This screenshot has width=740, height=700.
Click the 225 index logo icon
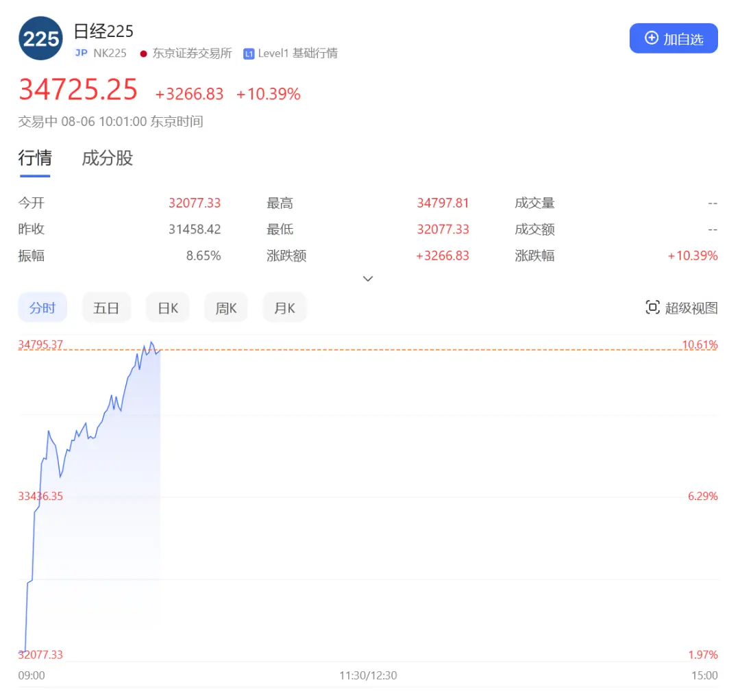tap(40, 38)
